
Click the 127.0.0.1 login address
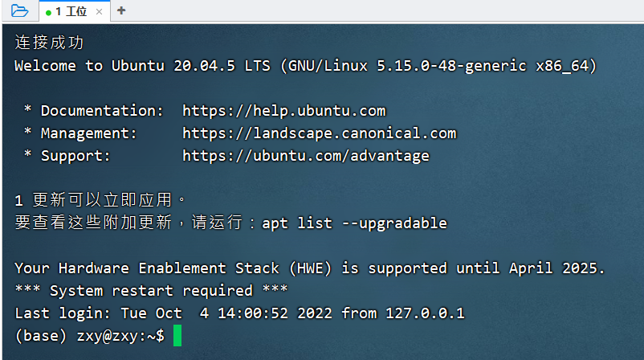[425, 313]
